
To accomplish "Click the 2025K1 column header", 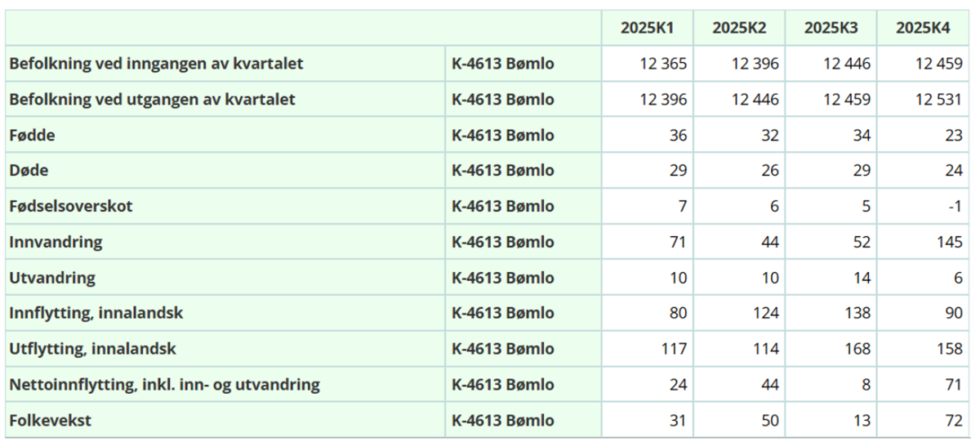I will [647, 28].
